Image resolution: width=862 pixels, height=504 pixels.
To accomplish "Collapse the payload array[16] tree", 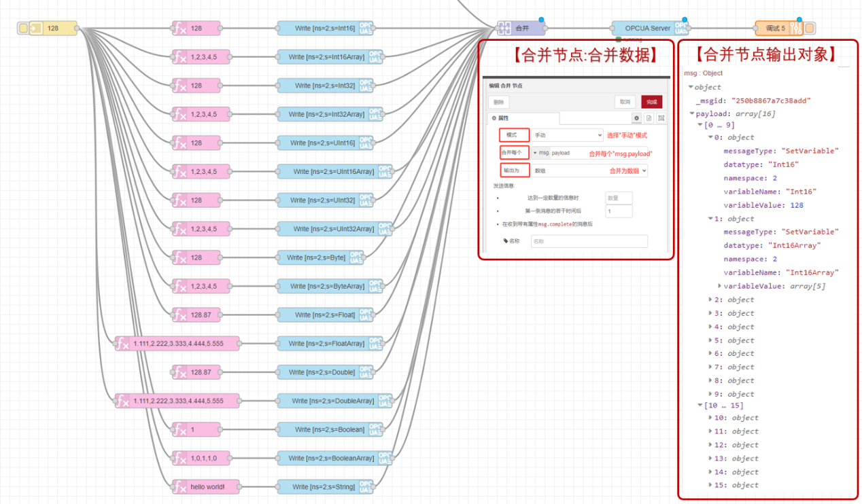I will coord(692,114).
